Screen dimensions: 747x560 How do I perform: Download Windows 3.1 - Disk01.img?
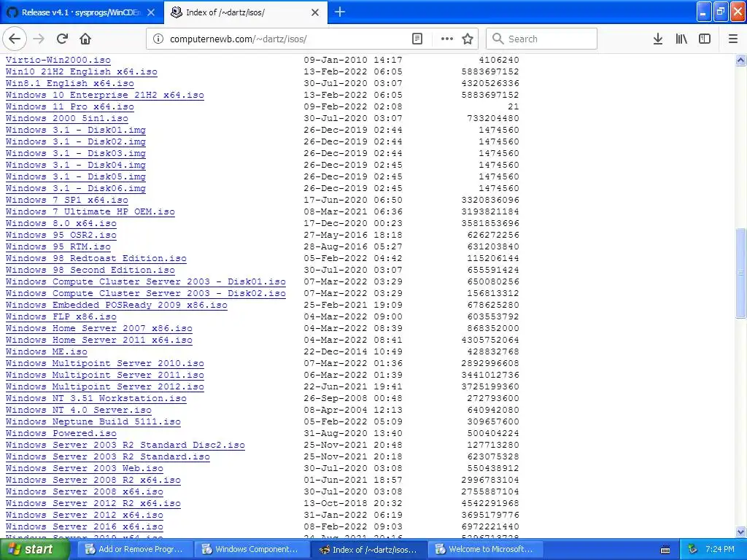[76, 130]
